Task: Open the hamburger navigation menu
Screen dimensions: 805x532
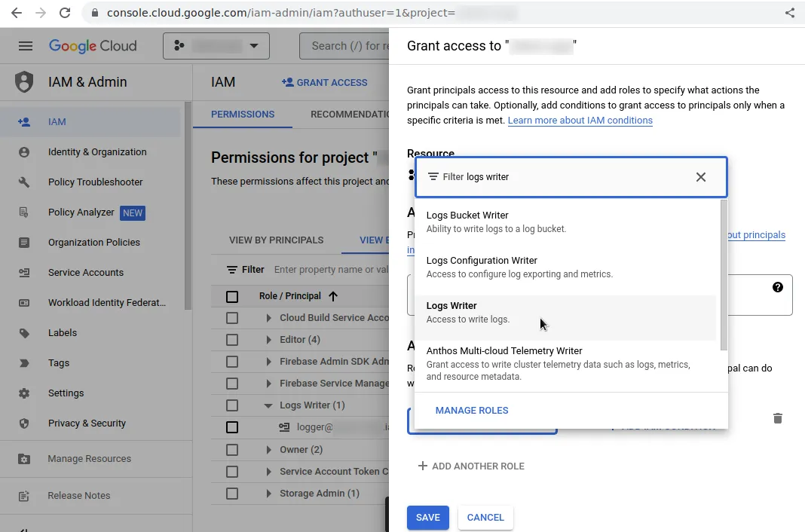Action: coord(26,46)
